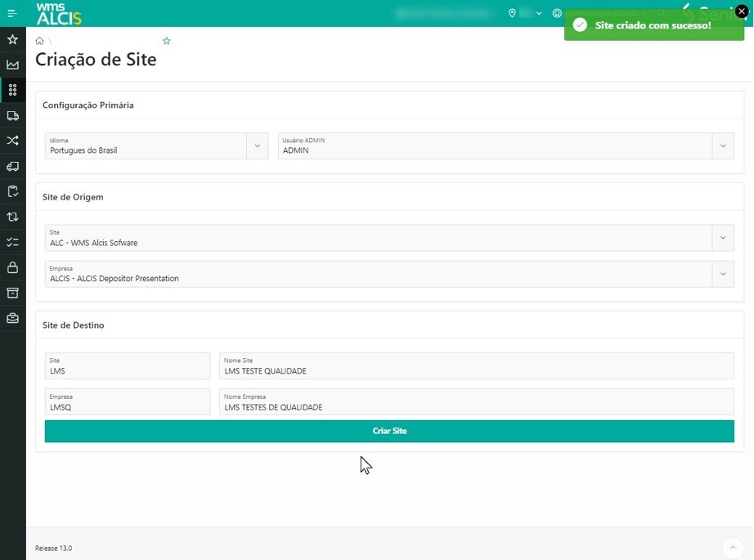Open the archive box sidebar icon
This screenshot has height=560, width=754.
(x=12, y=293)
